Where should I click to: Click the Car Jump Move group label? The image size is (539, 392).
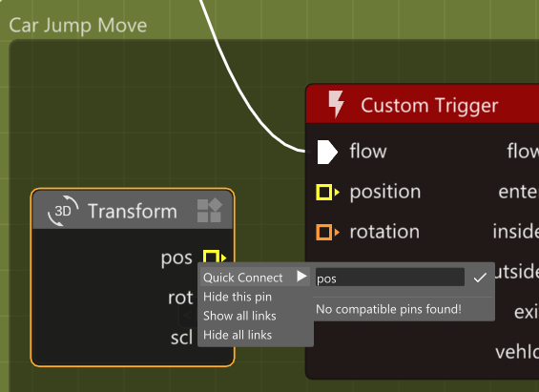point(77,26)
